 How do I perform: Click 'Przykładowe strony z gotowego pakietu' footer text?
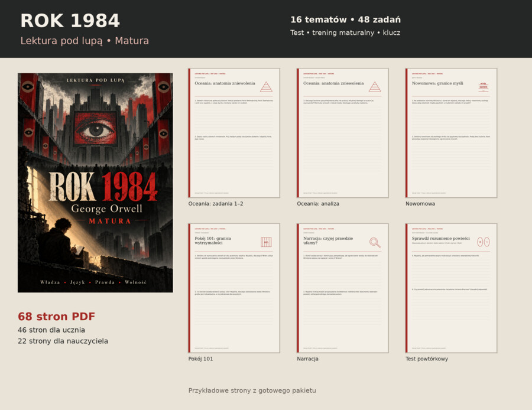pyautogui.click(x=252, y=391)
